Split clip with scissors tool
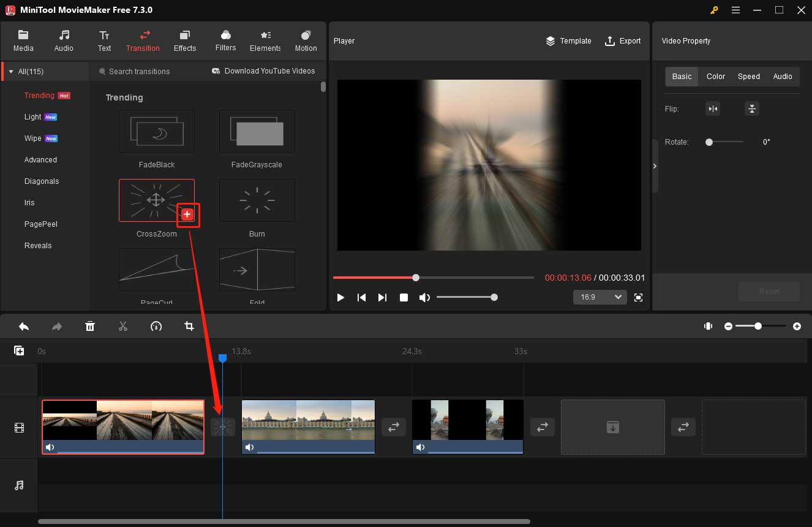The height and width of the screenshot is (527, 812). point(123,327)
